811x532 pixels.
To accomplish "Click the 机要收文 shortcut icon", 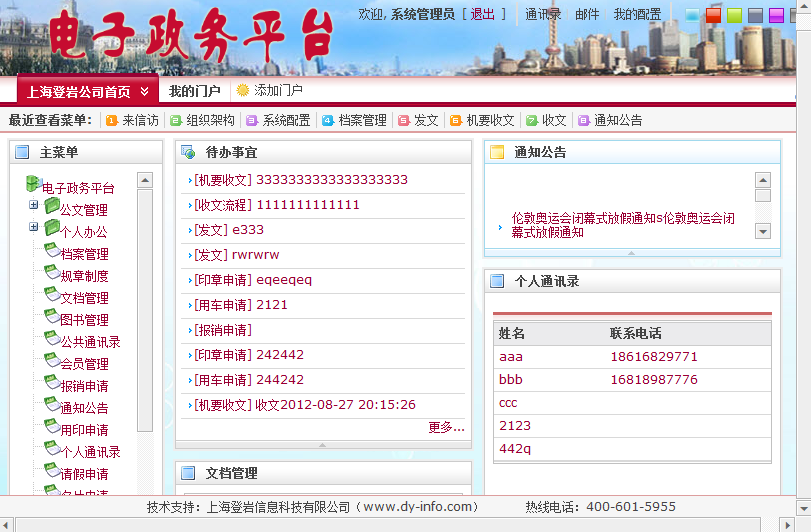I will (x=456, y=120).
